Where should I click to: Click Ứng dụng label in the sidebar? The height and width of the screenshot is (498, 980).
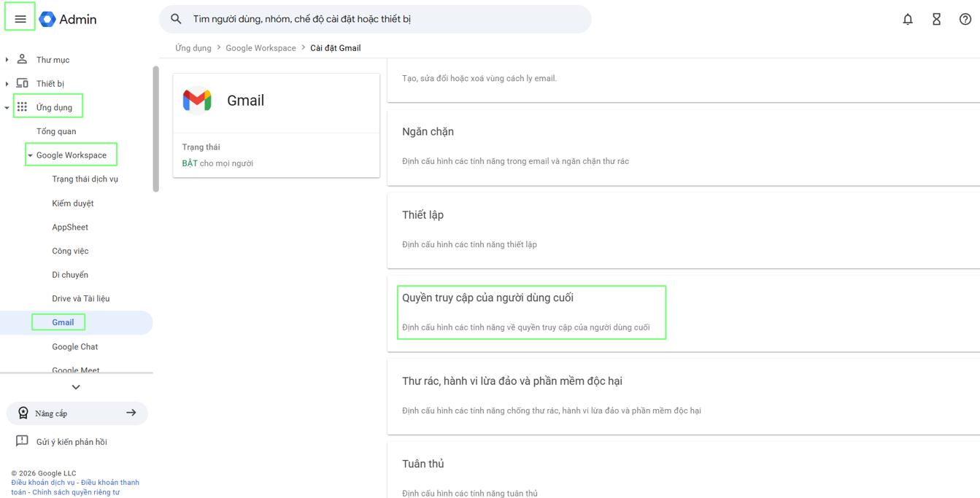[x=54, y=108]
